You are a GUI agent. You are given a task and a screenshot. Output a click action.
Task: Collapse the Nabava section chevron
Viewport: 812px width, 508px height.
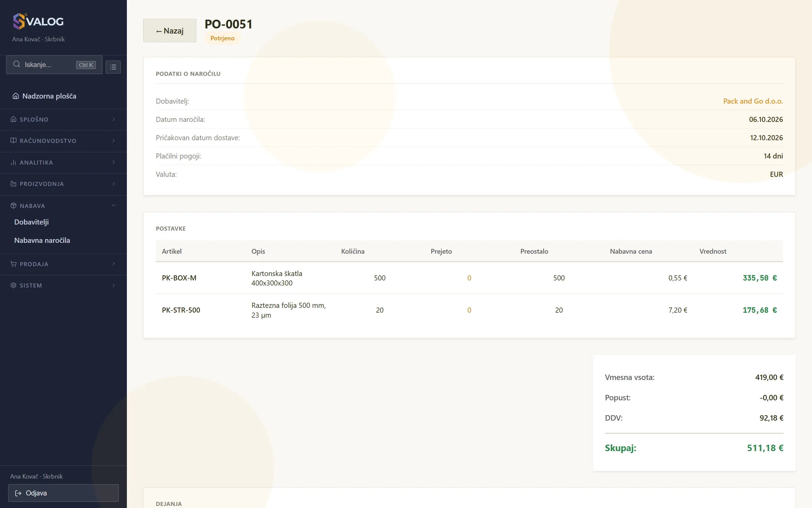click(114, 206)
